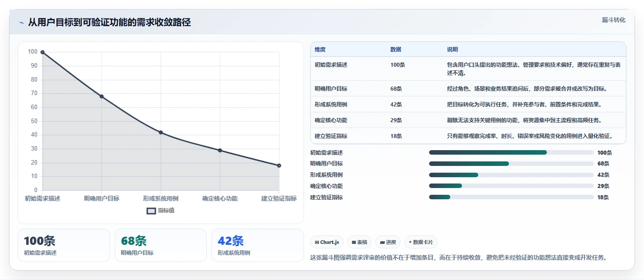Click table cell 18条
644x280 pixels.
[x=396, y=136]
